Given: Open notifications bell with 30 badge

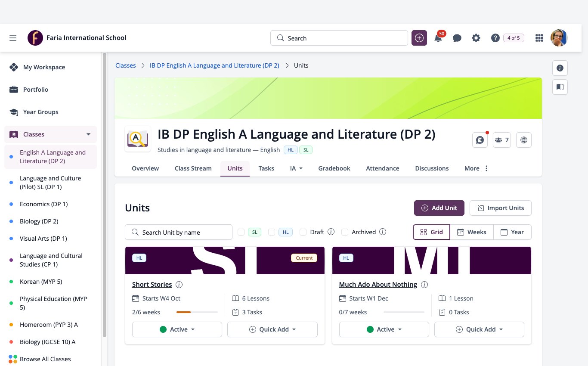Looking at the screenshot, I should 439,37.
